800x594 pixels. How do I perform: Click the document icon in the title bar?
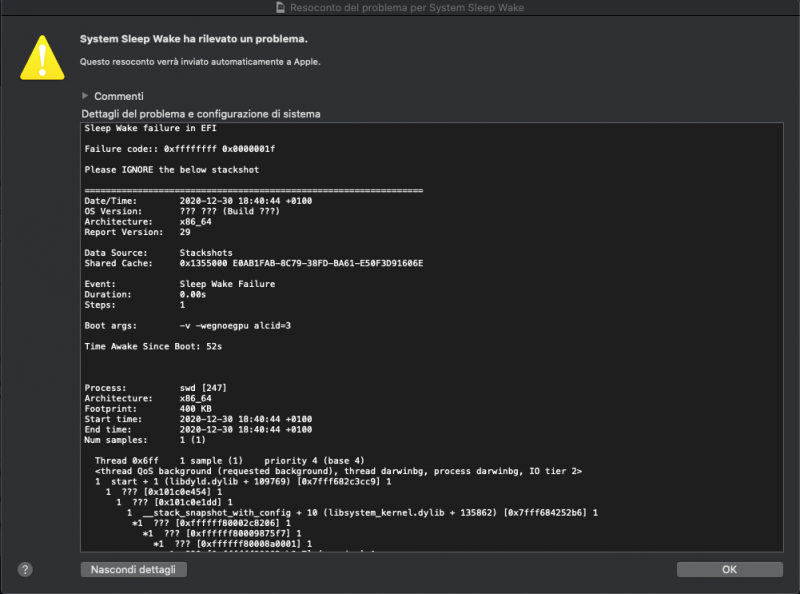pos(280,7)
